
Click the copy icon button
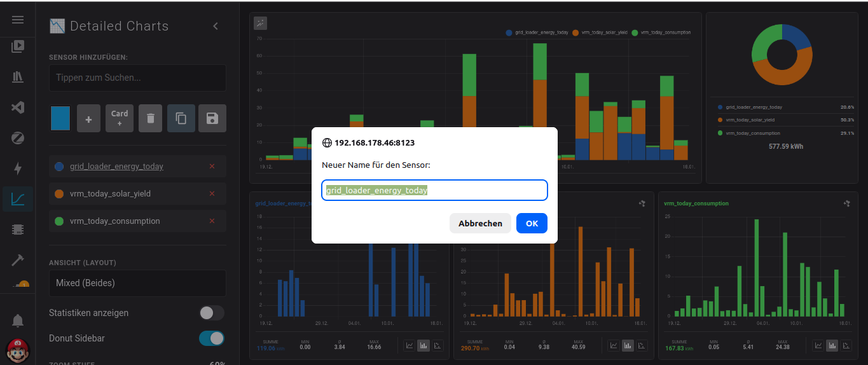coord(181,118)
